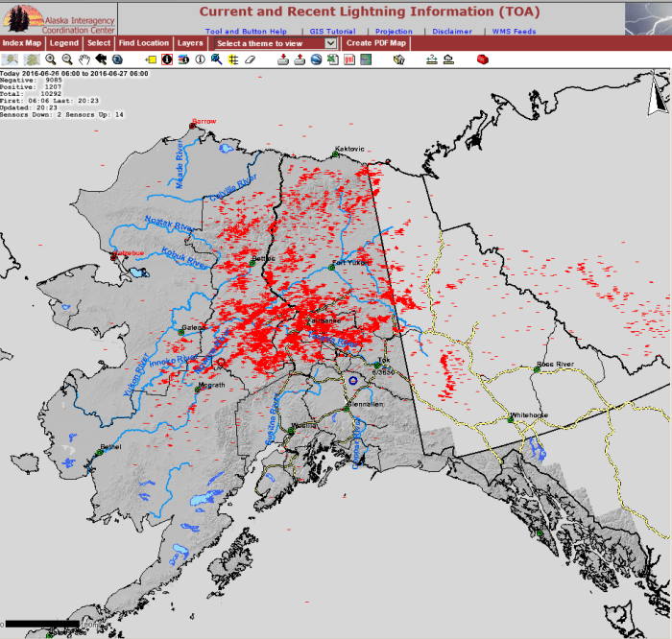Click the Alaska Interagency Coordination Center logo
The height and width of the screenshot is (639, 672).
(x=59, y=19)
